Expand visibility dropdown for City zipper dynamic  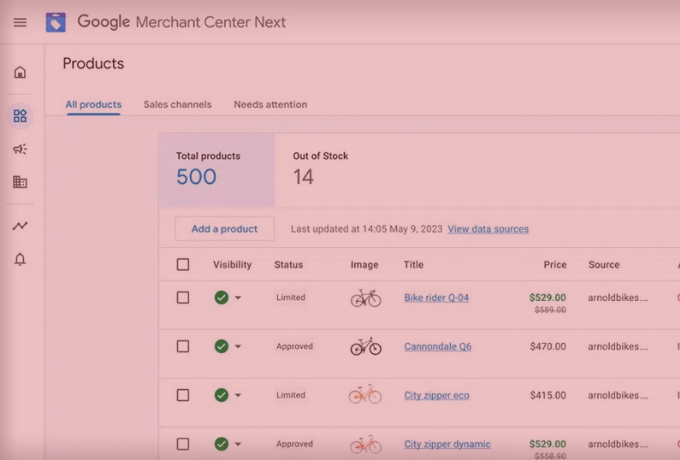238,444
